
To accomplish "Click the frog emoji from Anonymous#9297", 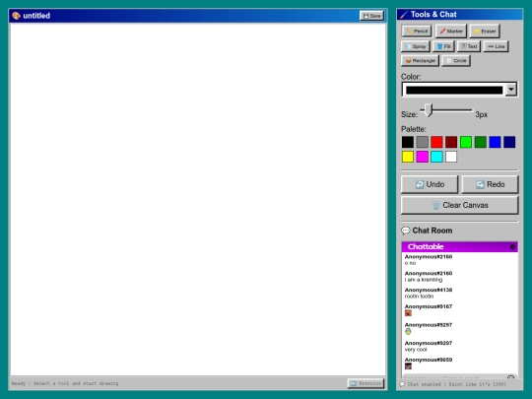I will [x=408, y=331].
